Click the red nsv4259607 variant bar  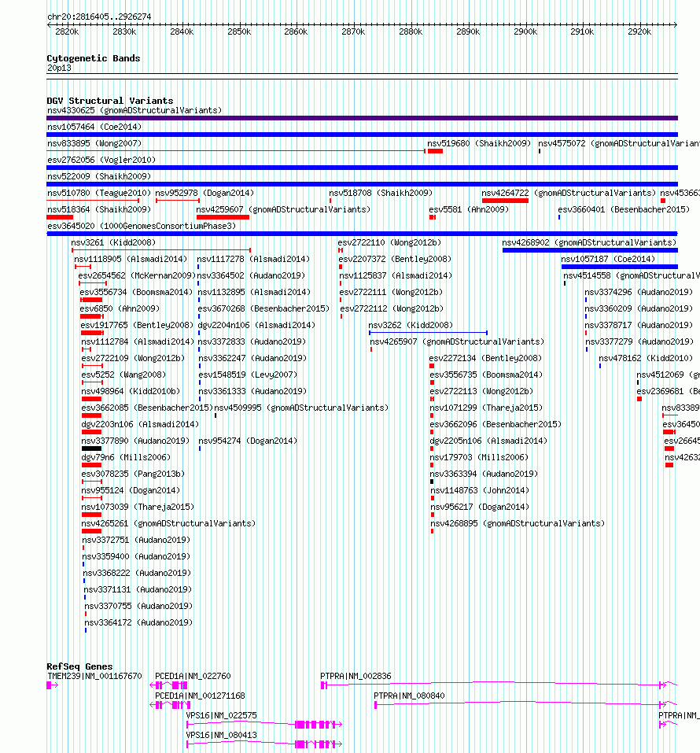pos(223,217)
